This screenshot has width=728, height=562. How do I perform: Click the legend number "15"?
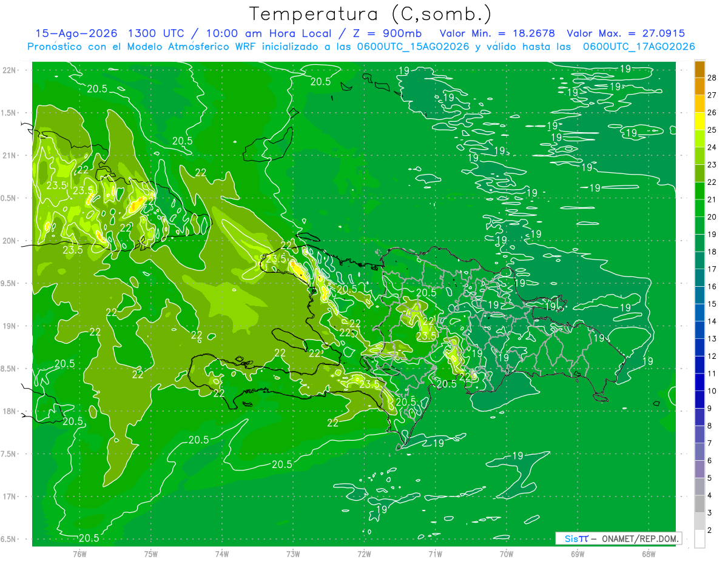[712, 304]
